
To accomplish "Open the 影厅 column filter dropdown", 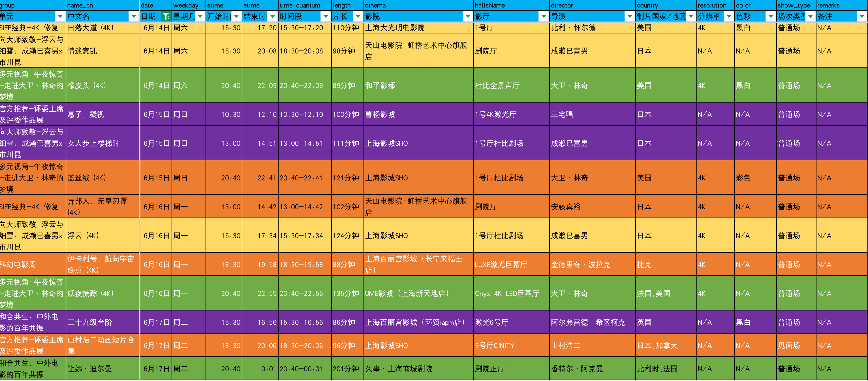I will [x=544, y=16].
